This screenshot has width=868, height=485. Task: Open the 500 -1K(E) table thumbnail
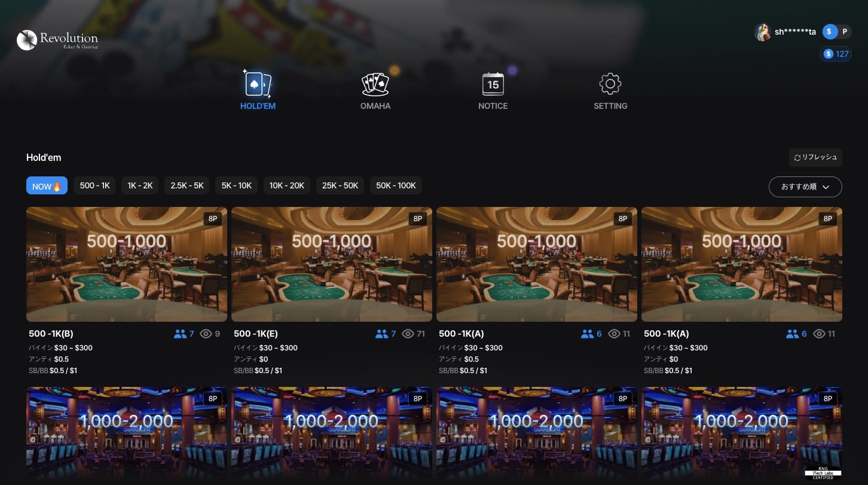coord(332,264)
